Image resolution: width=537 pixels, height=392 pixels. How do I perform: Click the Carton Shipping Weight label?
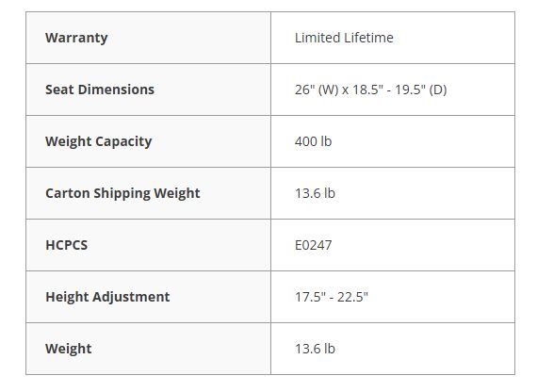tap(122, 193)
